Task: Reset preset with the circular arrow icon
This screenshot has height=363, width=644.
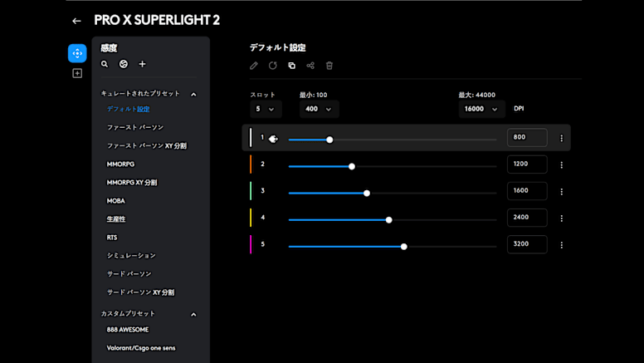Action: pyautogui.click(x=273, y=66)
